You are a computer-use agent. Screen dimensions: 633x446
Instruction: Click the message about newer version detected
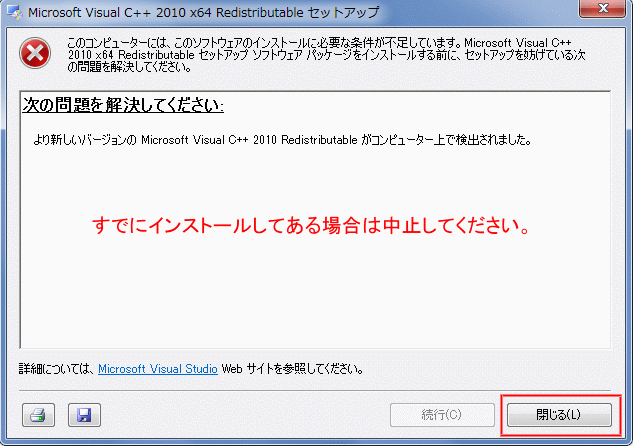[283, 140]
